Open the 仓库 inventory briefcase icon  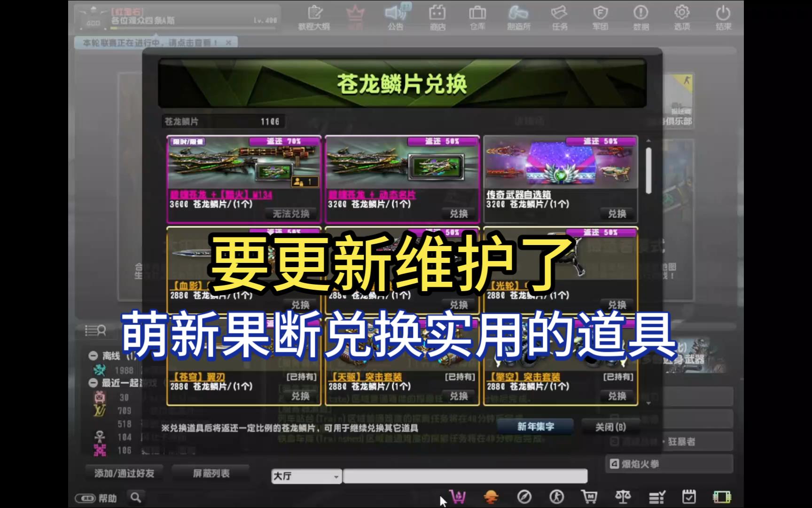477,17
